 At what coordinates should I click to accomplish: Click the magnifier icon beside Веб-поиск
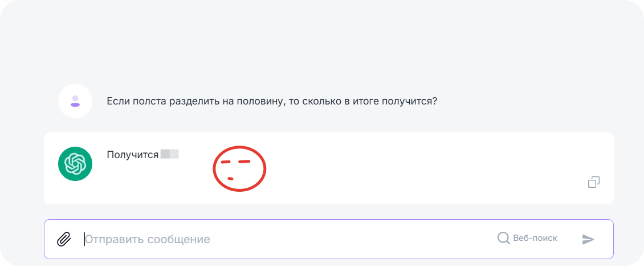(x=503, y=238)
